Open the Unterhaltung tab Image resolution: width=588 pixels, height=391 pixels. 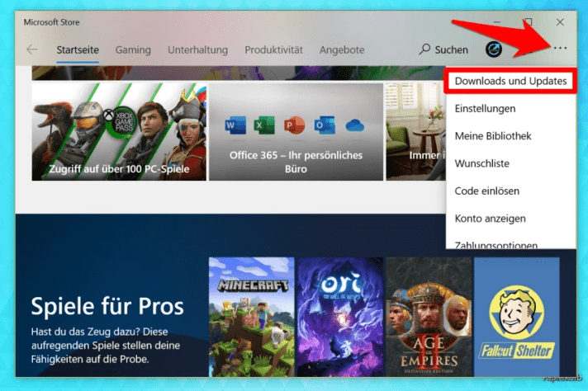[197, 49]
